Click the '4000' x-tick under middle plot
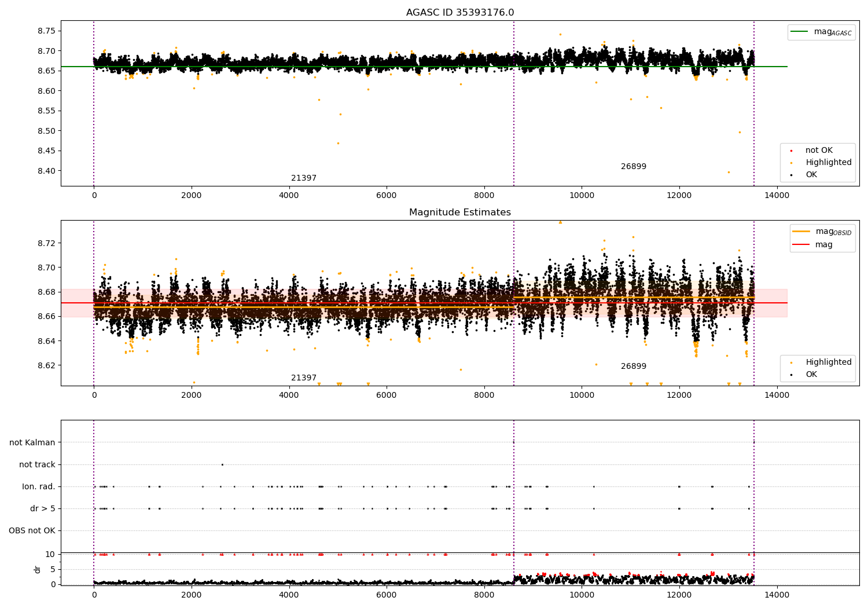 tap(289, 395)
